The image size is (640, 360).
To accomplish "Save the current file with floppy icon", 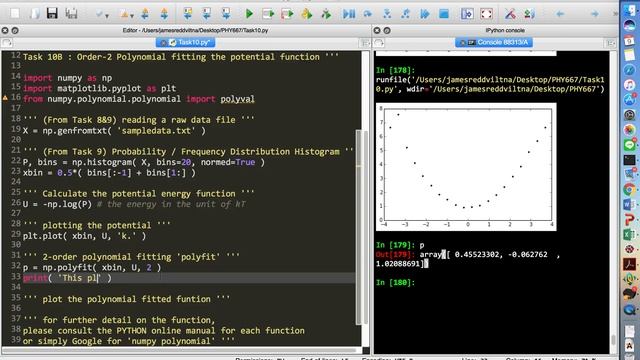I will pos(52,13).
